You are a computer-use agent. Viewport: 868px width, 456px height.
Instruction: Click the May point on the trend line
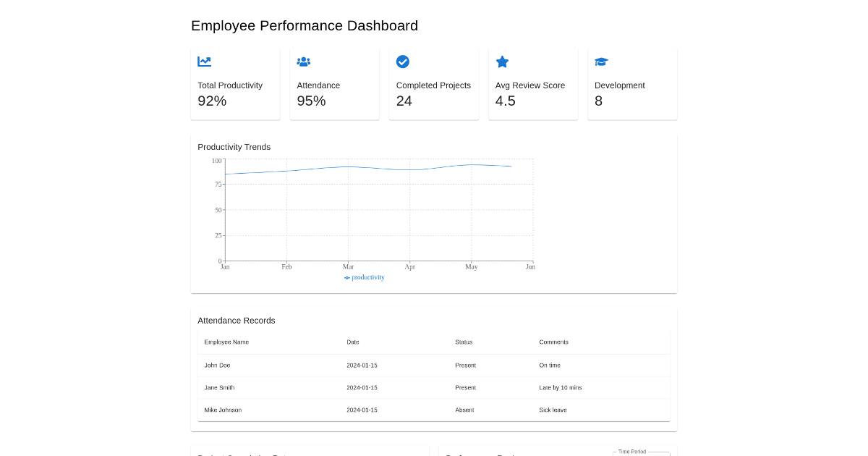[471, 165]
